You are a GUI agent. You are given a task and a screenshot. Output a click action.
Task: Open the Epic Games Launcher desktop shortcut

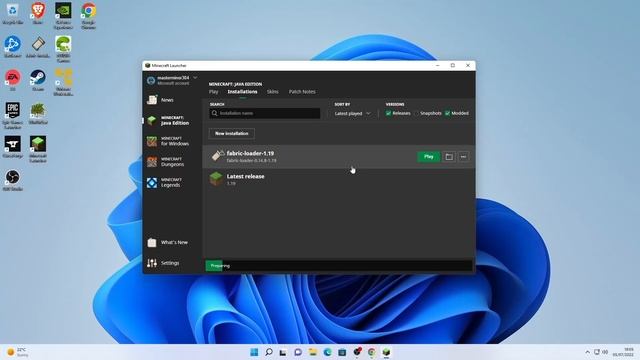pyautogui.click(x=13, y=116)
